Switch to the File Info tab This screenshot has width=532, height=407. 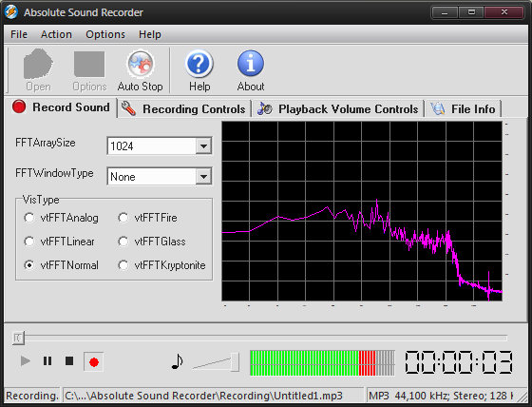point(464,109)
